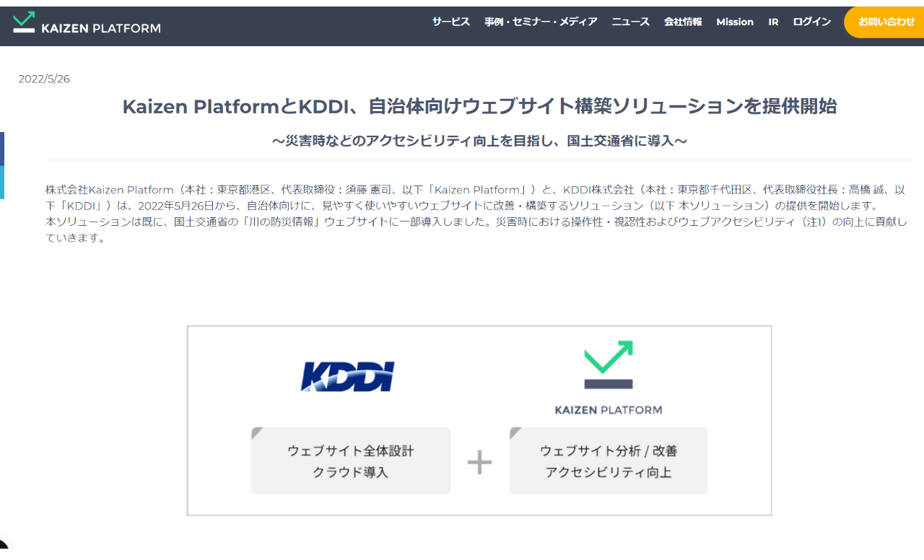
Task: Click the subtitle mentioning 国土交通省に導入
Action: (x=479, y=141)
